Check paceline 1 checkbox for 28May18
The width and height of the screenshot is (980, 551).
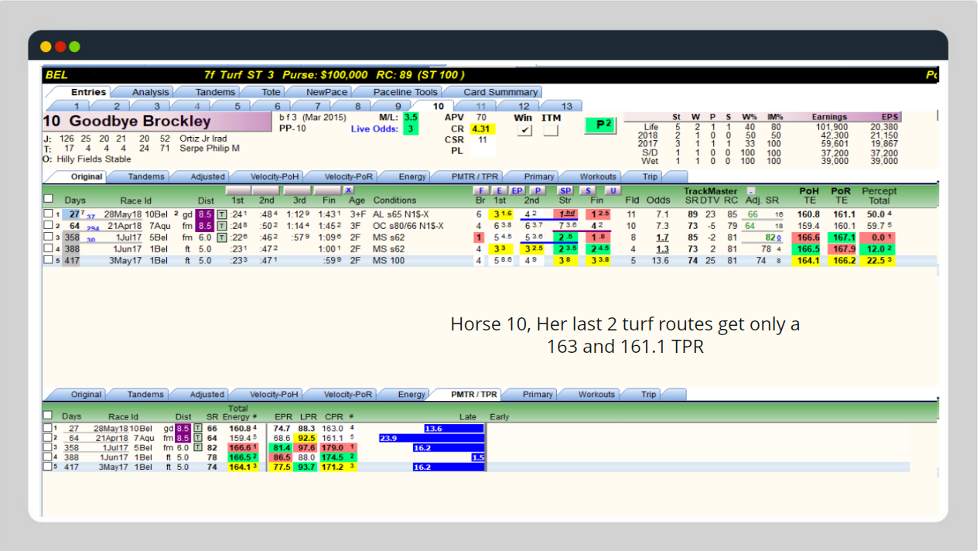pos(47,214)
